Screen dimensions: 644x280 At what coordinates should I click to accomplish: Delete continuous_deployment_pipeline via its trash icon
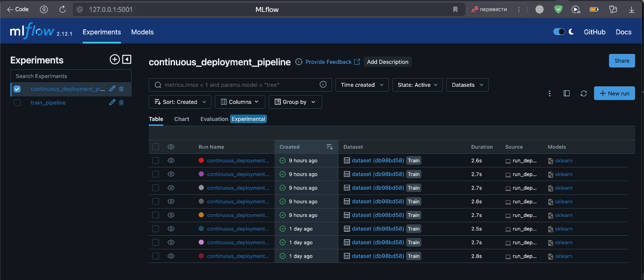(x=121, y=89)
